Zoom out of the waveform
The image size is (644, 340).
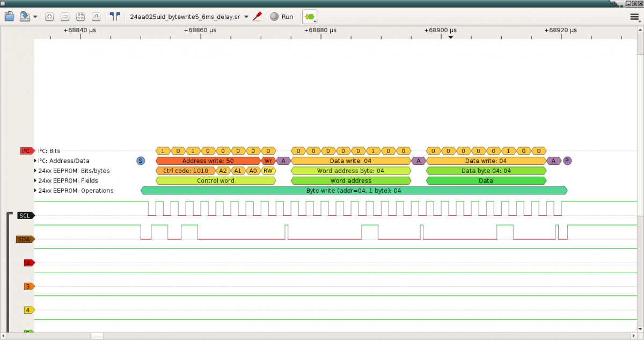pyautogui.click(x=64, y=16)
